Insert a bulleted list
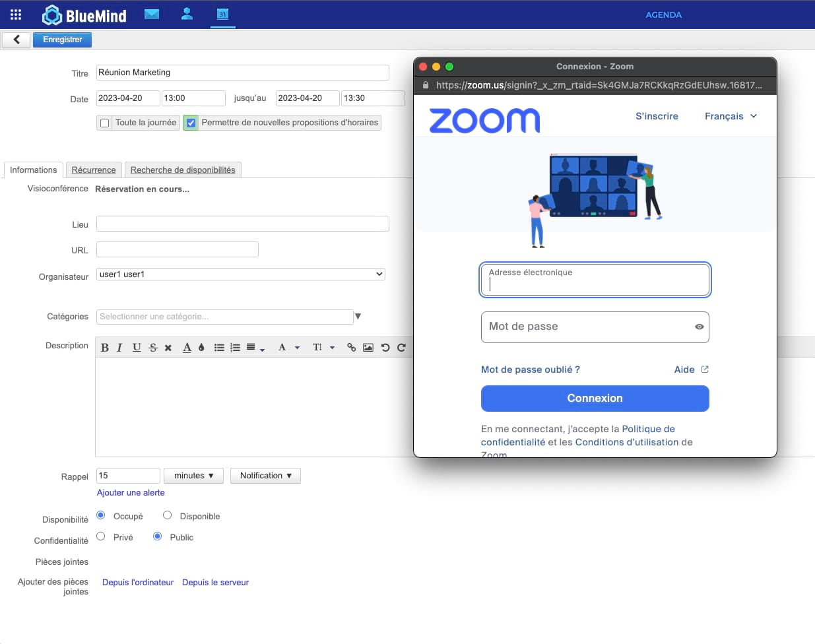 coord(219,348)
